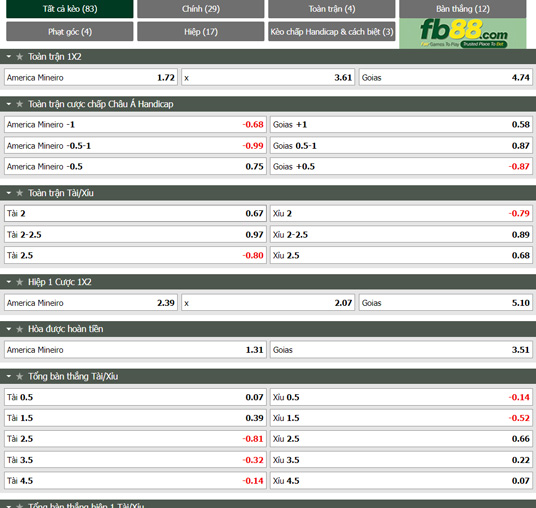
Task: Select Goias +0.5 at -0.87
Action: pos(401,166)
